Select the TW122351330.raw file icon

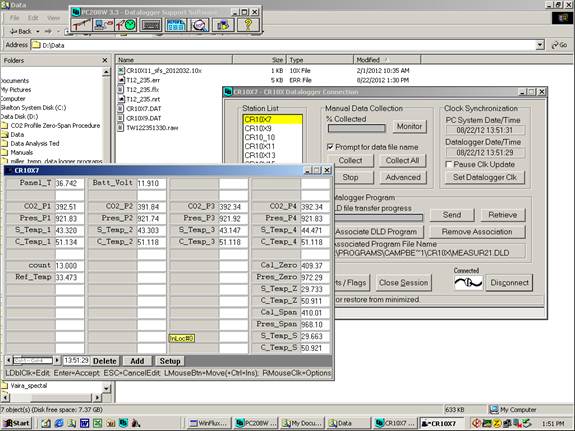(x=121, y=128)
